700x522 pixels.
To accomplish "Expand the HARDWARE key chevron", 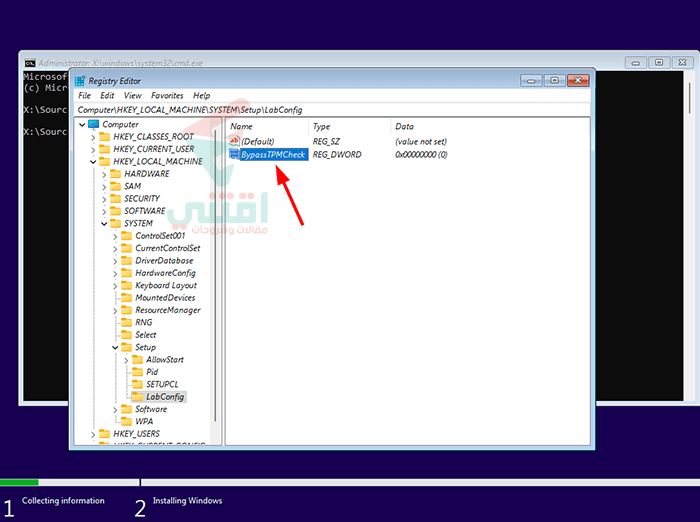I will click(104, 174).
